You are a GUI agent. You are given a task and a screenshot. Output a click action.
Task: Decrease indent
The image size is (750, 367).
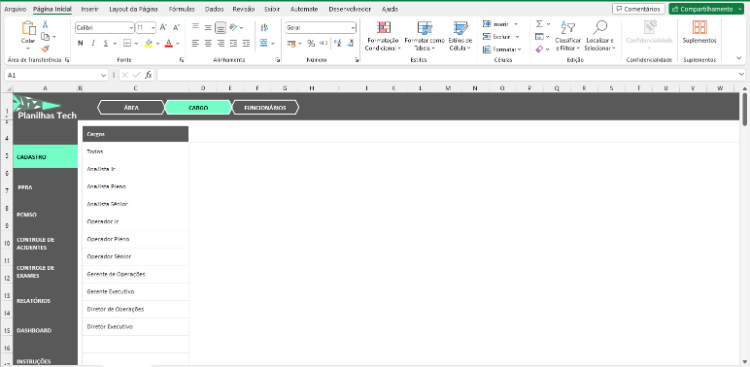[233, 44]
